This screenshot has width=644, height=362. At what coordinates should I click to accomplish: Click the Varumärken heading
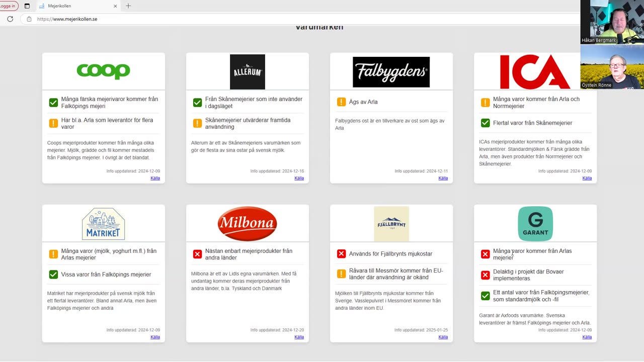pos(319,27)
